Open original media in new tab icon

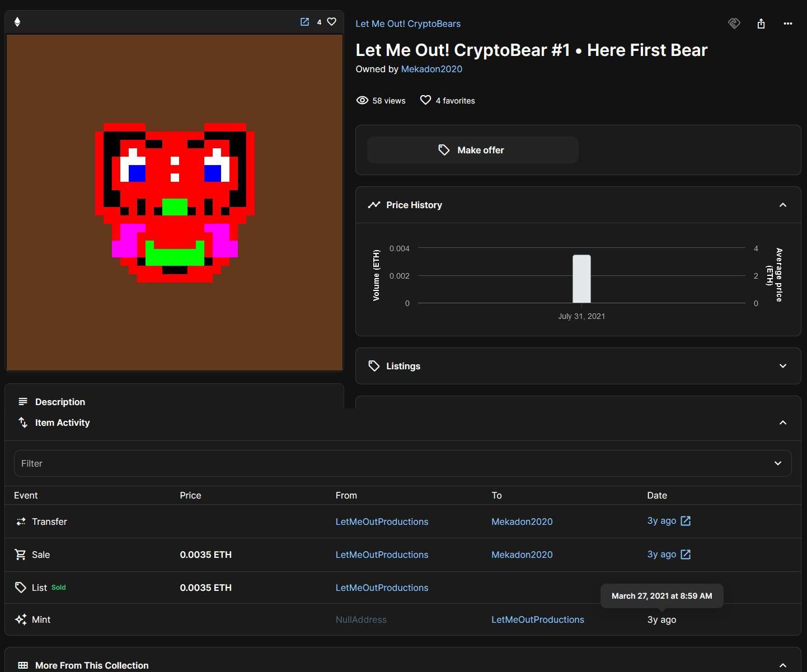point(304,22)
